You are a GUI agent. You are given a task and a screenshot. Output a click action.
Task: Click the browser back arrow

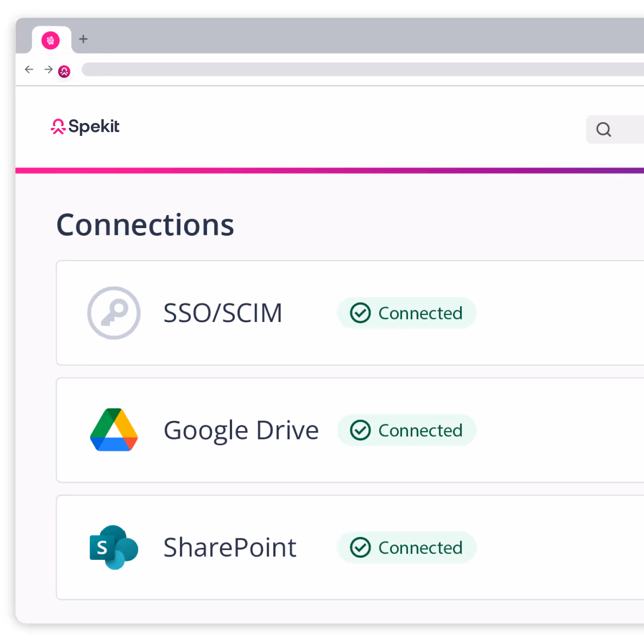[29, 69]
